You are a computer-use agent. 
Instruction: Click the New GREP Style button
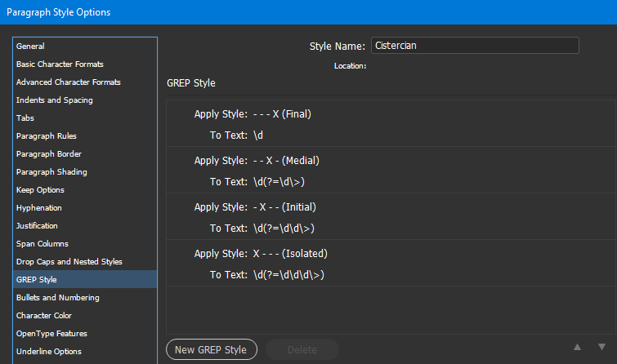[212, 350]
